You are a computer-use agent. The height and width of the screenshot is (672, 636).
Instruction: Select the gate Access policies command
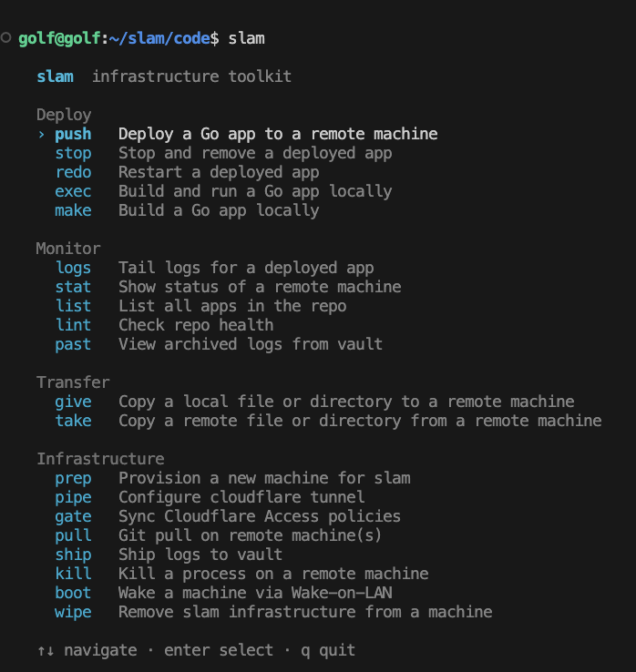pos(73,516)
